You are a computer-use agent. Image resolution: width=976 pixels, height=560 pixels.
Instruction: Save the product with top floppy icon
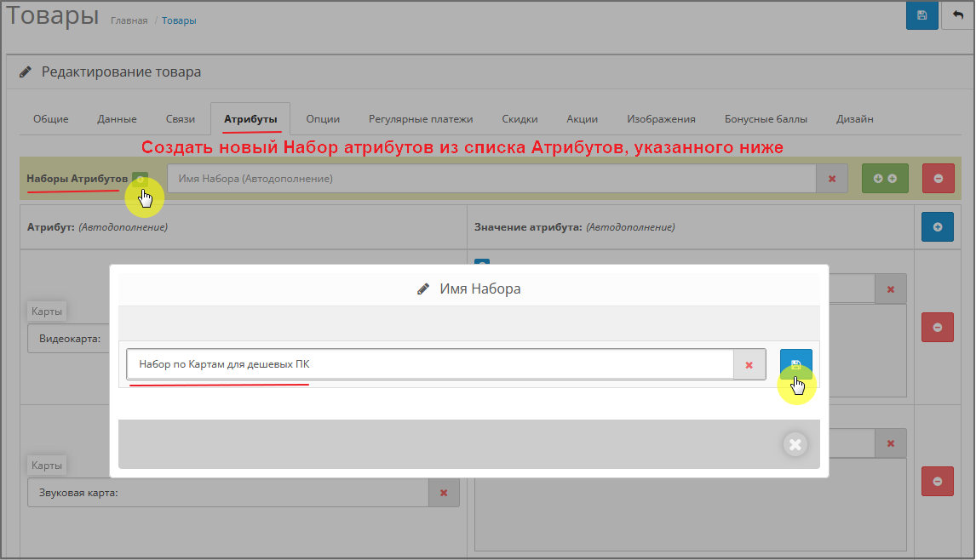coord(921,15)
